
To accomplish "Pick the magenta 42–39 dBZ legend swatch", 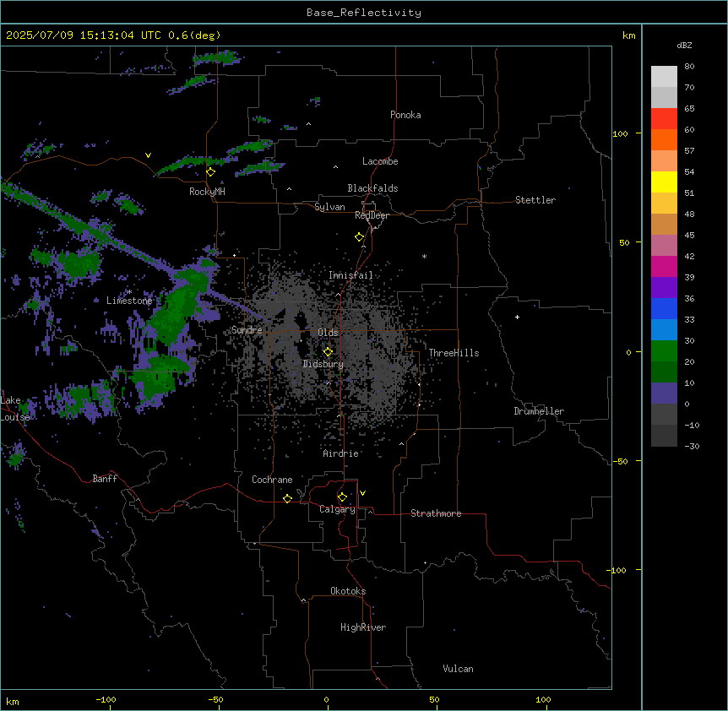I will (x=664, y=267).
